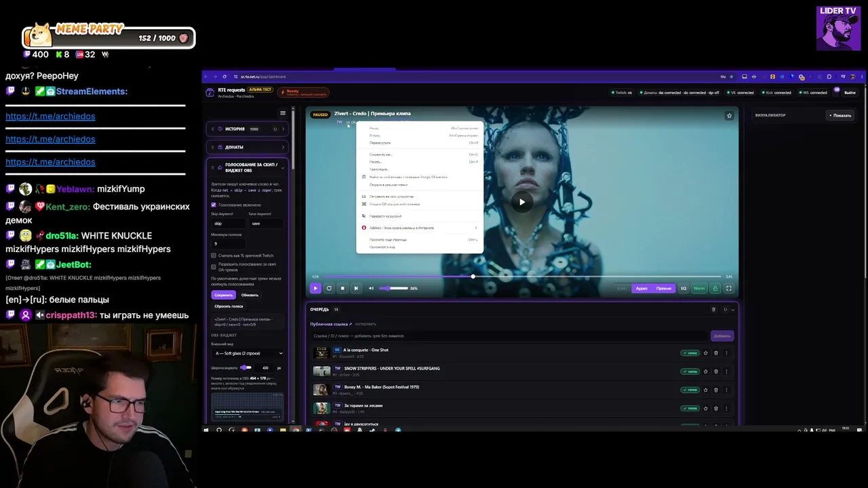Viewport: 868px width, 488px height.
Task: Click the Обновить button
Action: tap(250, 295)
